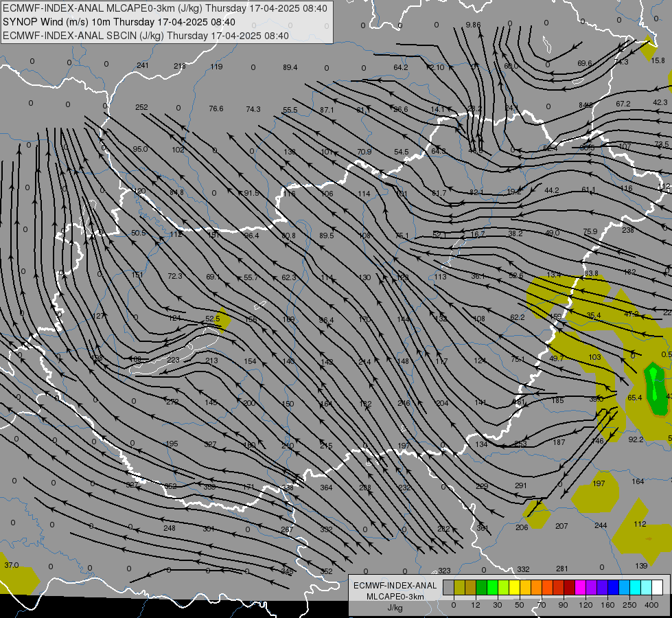
Task: Click the legend tick value '30'
Action: tap(497, 605)
